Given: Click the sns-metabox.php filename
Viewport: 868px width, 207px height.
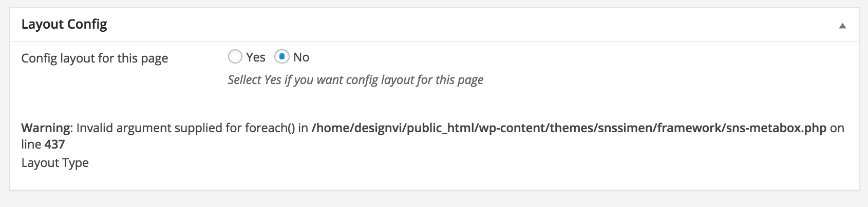Looking at the screenshot, I should [x=776, y=128].
